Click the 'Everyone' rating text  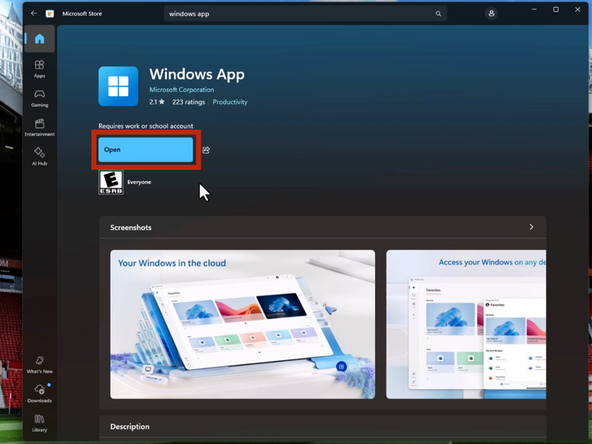point(139,182)
